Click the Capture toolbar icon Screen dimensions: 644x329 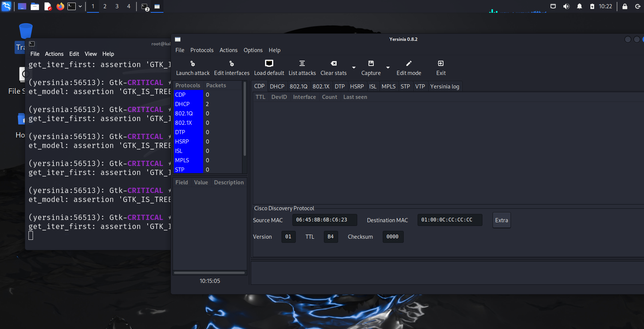(x=371, y=64)
